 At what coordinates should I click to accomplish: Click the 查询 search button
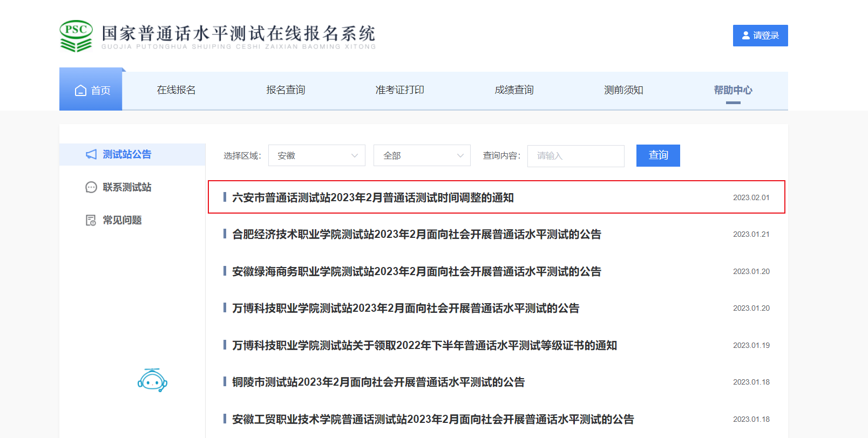tap(658, 155)
